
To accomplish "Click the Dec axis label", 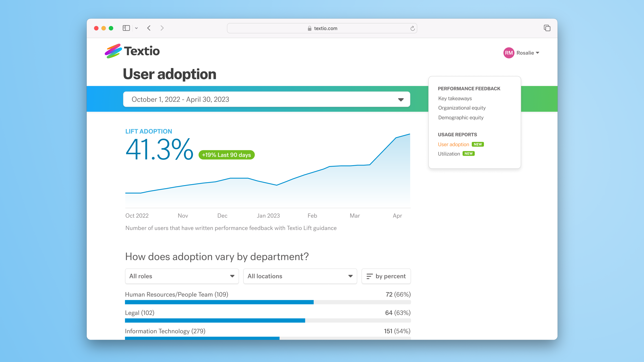I will pos(222,215).
